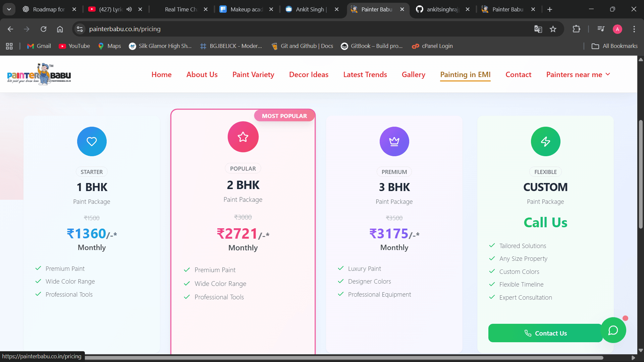Click the pink star icon on Popular plan
The width and height of the screenshot is (644, 362).
coord(243,137)
